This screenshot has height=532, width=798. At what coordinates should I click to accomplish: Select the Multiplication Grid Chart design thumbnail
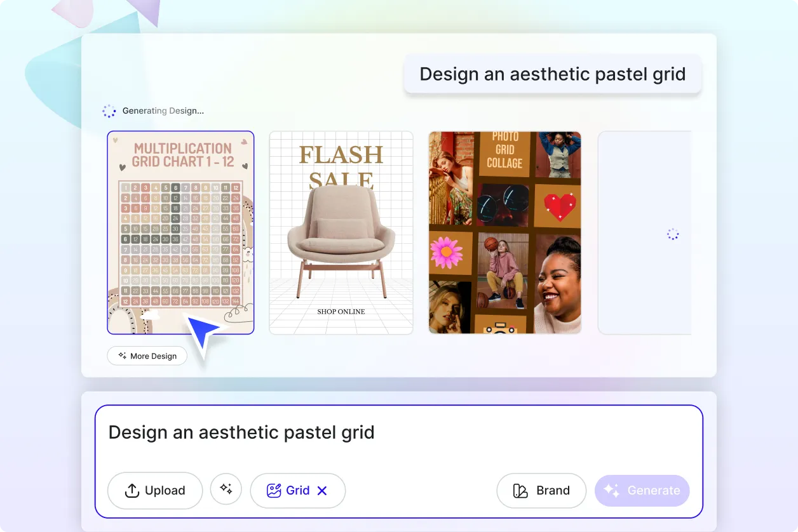click(x=180, y=232)
